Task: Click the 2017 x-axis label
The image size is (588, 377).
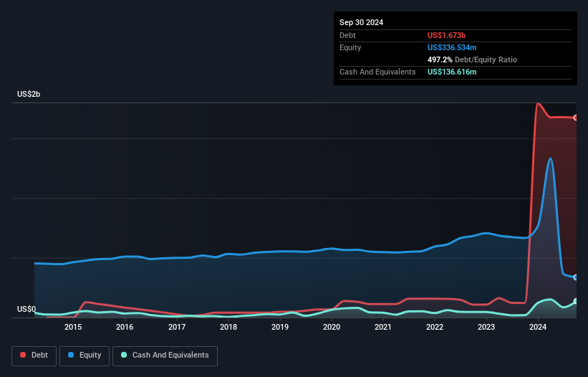Action: pyautogui.click(x=177, y=327)
